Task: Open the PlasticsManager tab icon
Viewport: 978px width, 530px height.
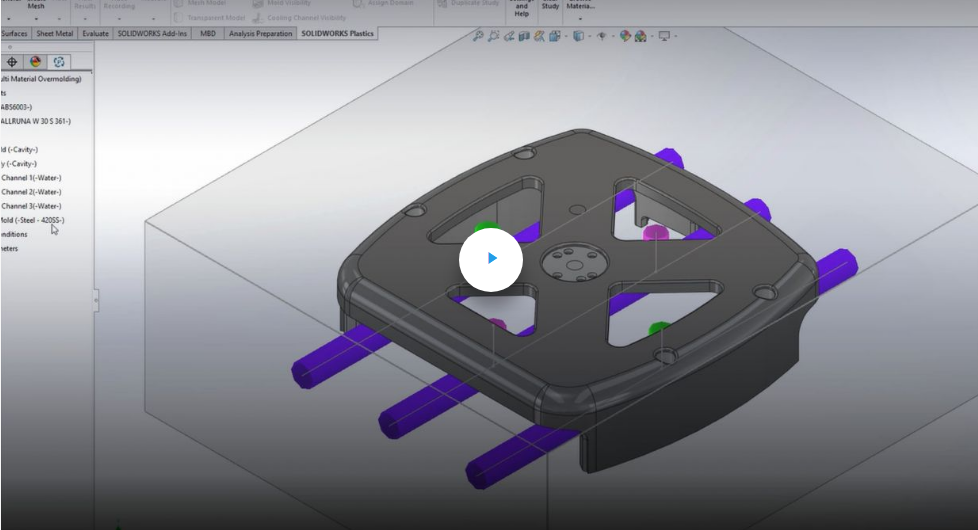Action: (x=58, y=62)
